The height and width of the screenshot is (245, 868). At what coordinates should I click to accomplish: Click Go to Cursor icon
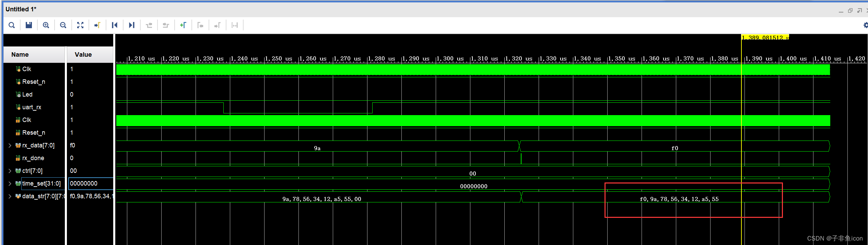pos(97,25)
